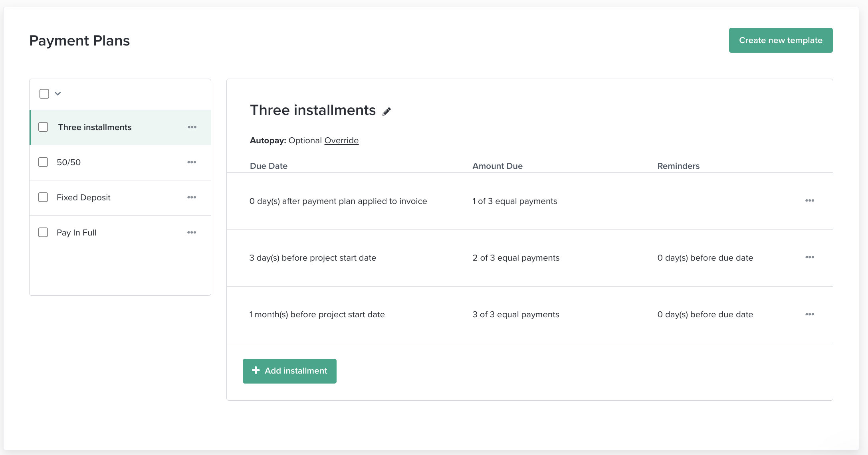This screenshot has width=868, height=455.
Task: Click pencil icon to rename Three installments
Action: tap(386, 112)
